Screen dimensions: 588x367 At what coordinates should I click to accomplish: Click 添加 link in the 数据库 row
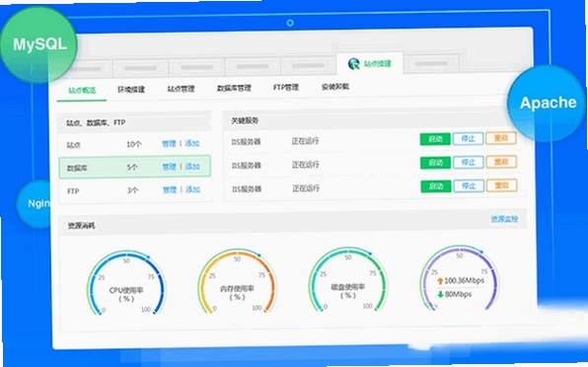pos(192,167)
